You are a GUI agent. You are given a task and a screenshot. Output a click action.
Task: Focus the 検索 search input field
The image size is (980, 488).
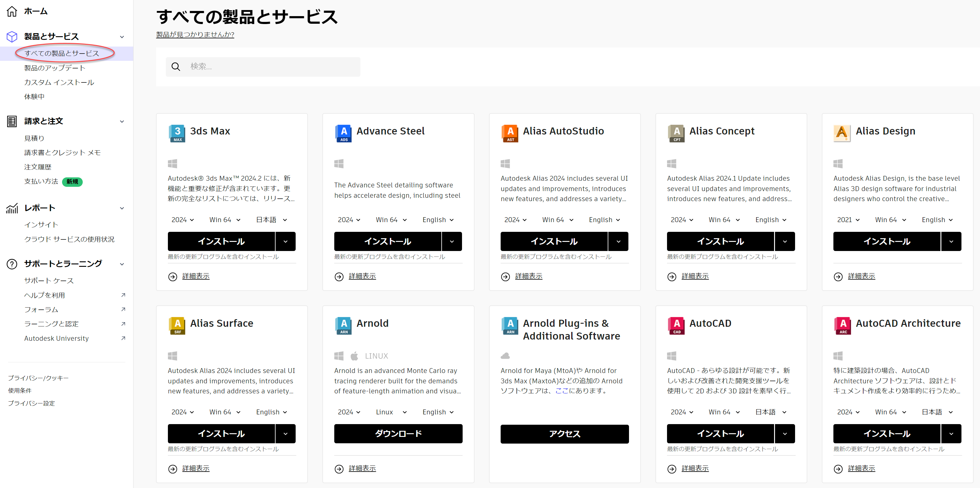[263, 67]
